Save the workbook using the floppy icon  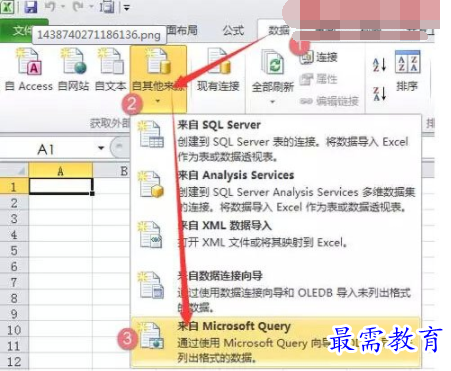coord(31,7)
